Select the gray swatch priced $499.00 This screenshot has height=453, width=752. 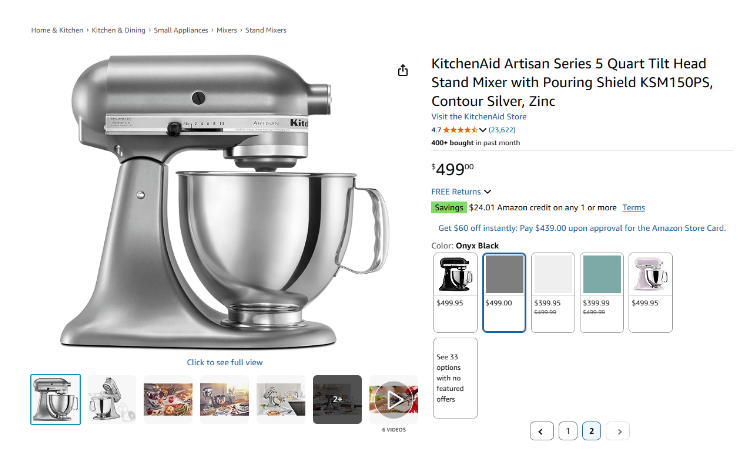pyautogui.click(x=504, y=291)
